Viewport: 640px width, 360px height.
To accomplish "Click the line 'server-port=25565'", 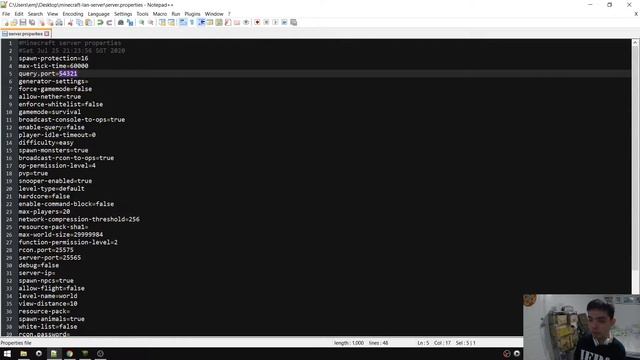I will [x=50, y=258].
